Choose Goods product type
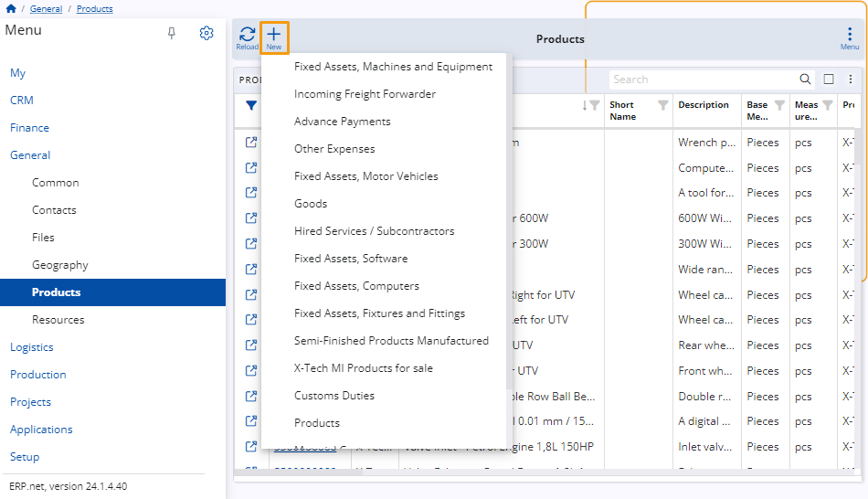Image resolution: width=868 pixels, height=499 pixels. (x=311, y=204)
